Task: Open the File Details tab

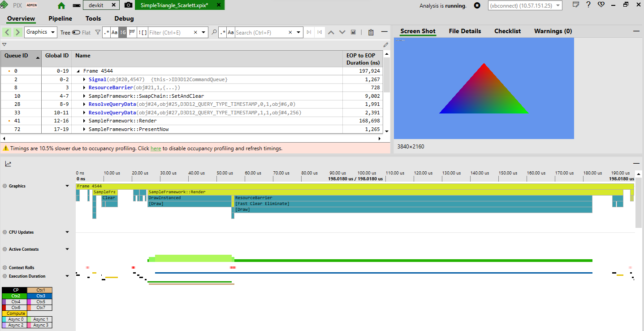Action: coord(465,31)
